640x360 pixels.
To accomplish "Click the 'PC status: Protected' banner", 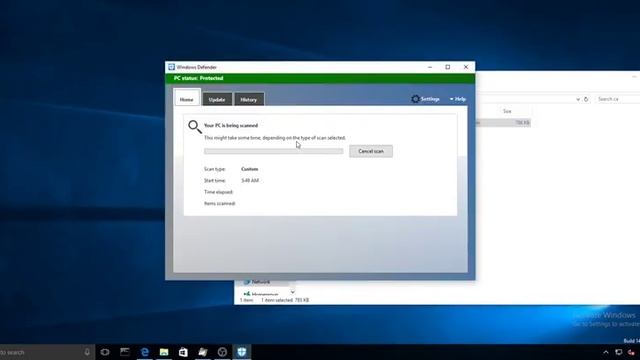I will coord(320,78).
